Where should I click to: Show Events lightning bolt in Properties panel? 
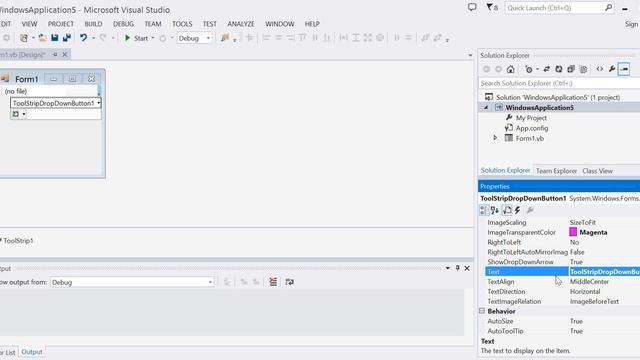[x=518, y=210]
